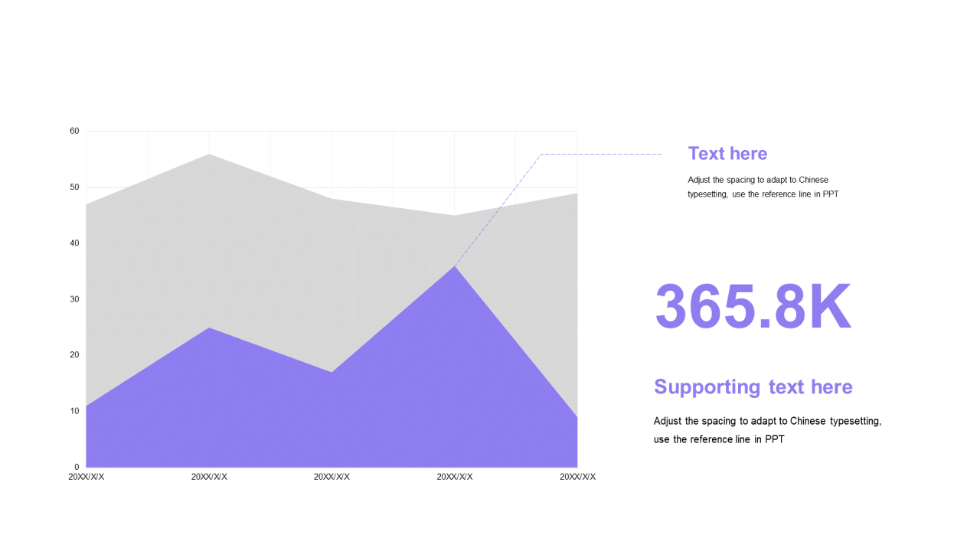Select the y-axis value 40
This screenshot has width=980, height=551.
tap(74, 243)
